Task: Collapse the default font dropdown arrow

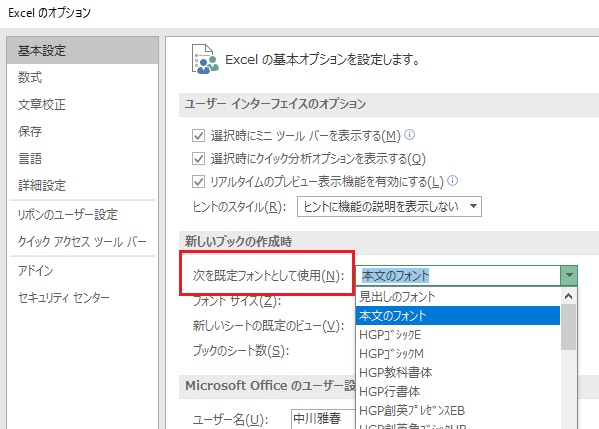Action: [x=569, y=275]
